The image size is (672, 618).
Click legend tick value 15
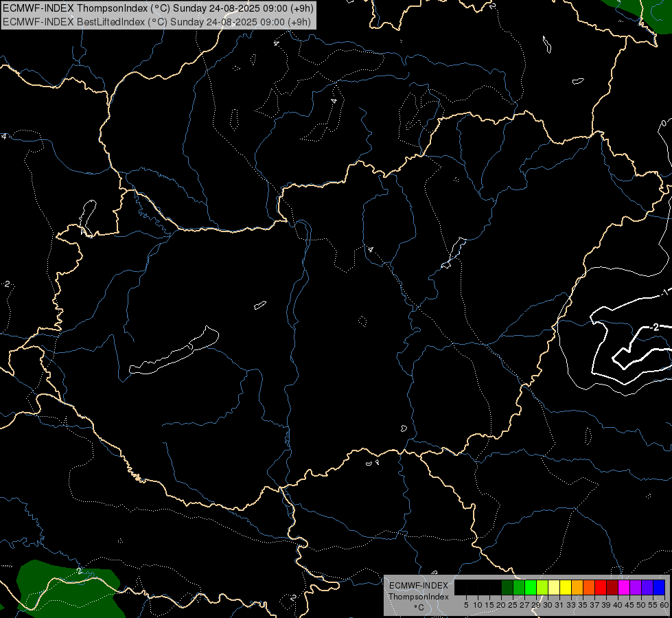pos(489,605)
